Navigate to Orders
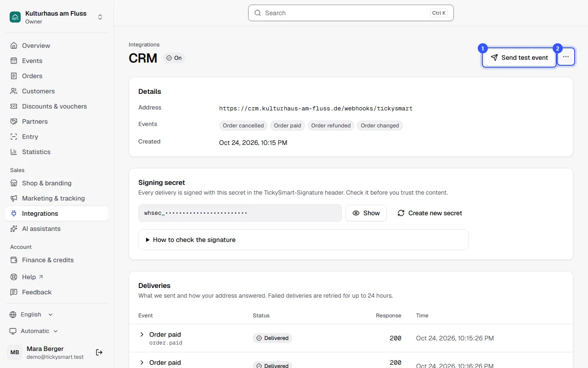The width and height of the screenshot is (588, 368). pos(57,76)
